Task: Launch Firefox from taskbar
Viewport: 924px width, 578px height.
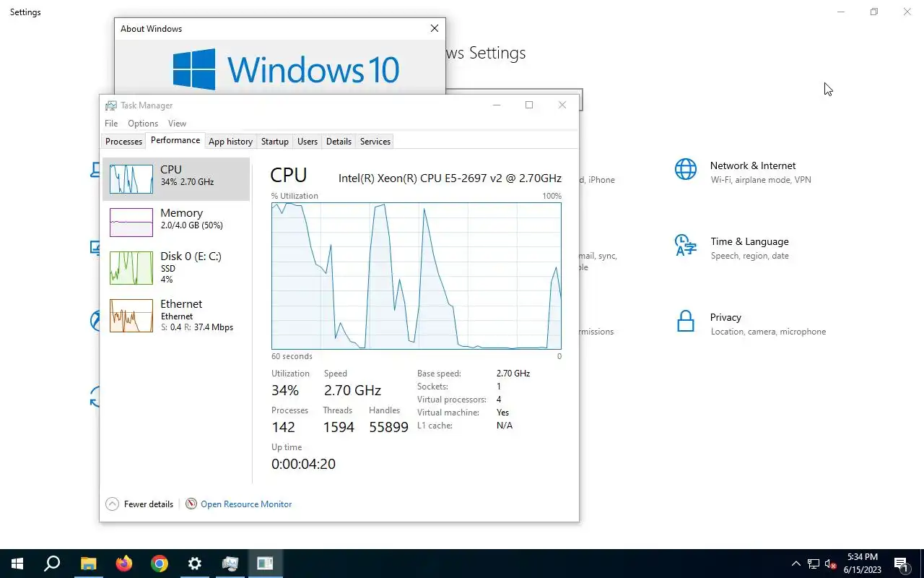Action: (x=123, y=564)
